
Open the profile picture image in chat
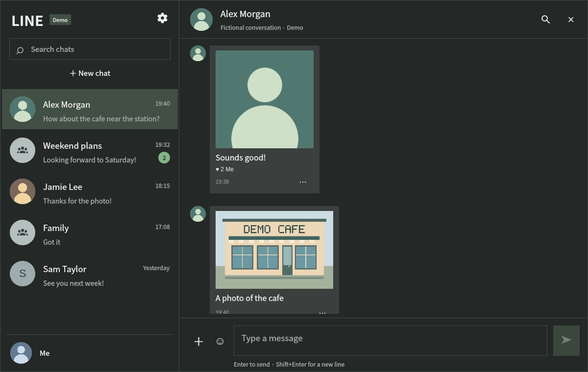point(265,99)
